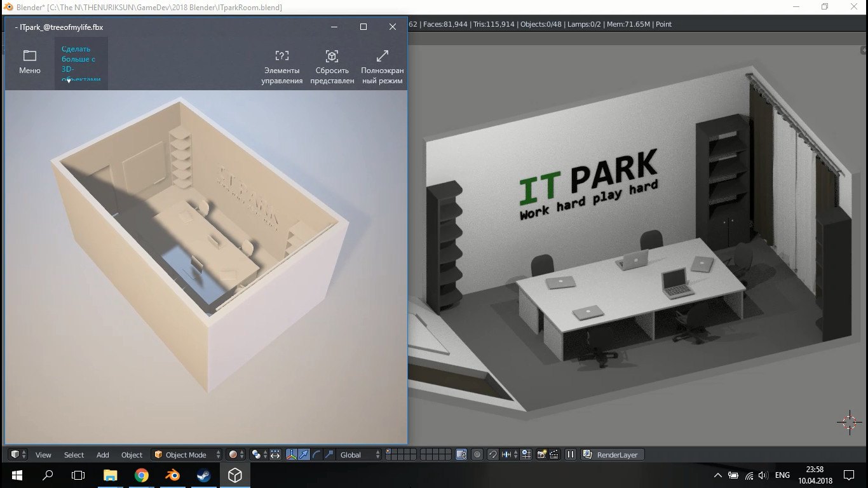Viewport: 868px width, 488px height.
Task: Toggle snap magnet icon
Action: pos(493,454)
